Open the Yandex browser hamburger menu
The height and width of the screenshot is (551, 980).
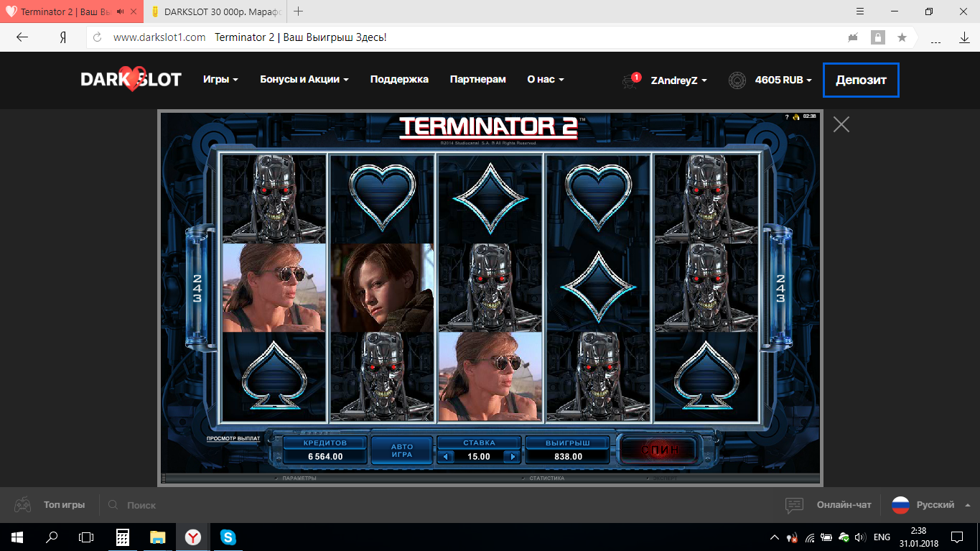860,11
